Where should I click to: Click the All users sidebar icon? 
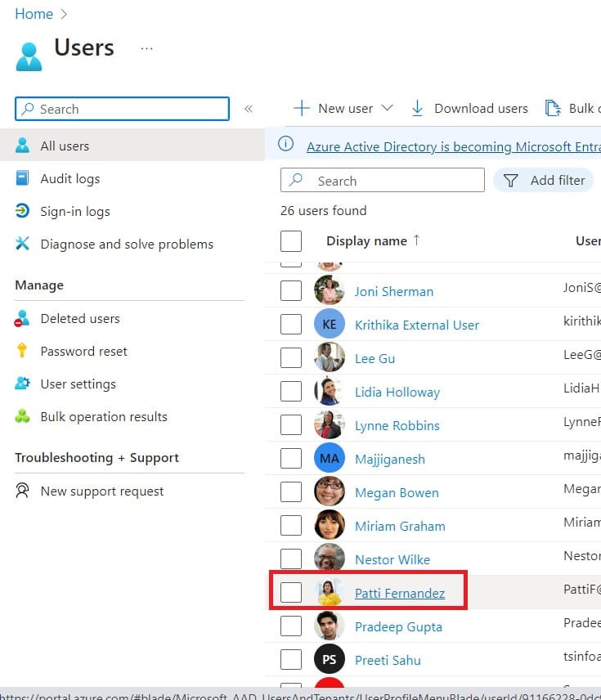[22, 146]
